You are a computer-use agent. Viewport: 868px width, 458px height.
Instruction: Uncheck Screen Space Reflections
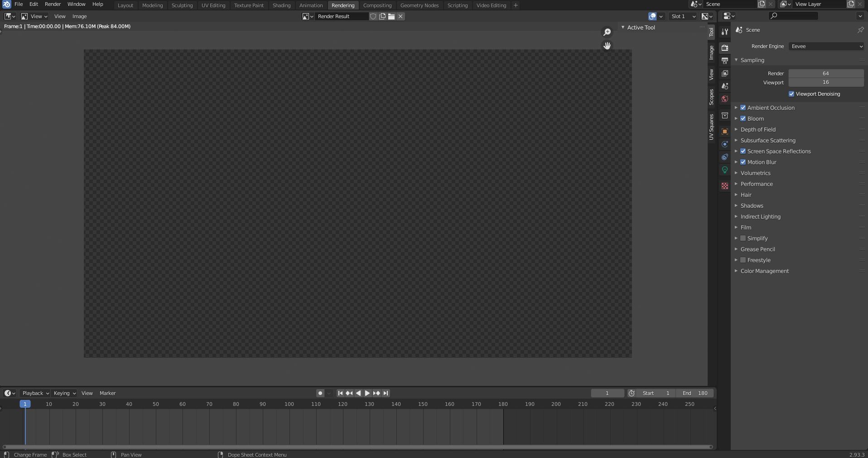tap(743, 151)
